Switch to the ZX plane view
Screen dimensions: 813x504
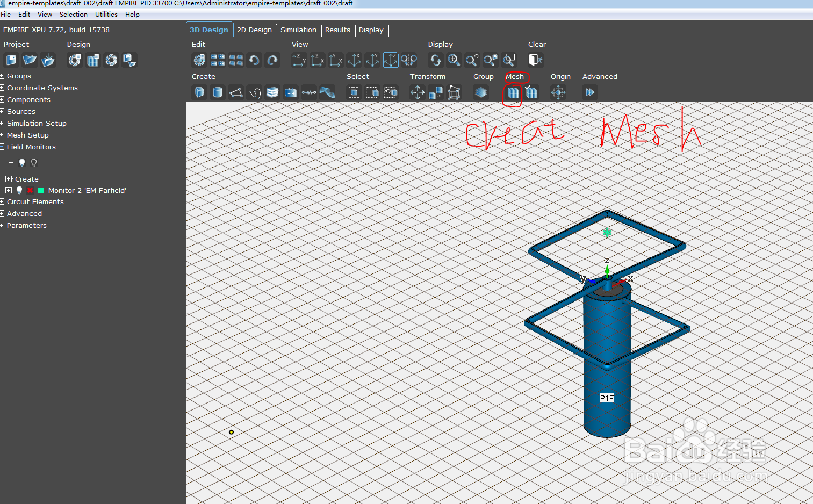[318, 60]
